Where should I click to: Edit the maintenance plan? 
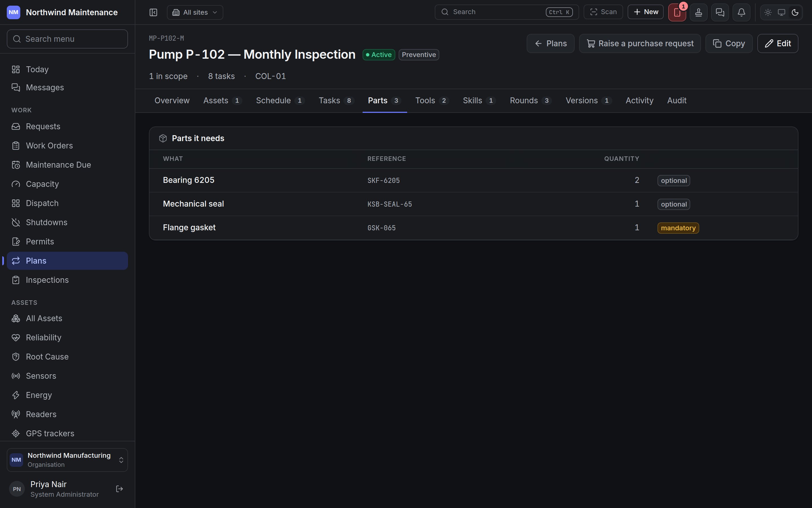point(777,43)
